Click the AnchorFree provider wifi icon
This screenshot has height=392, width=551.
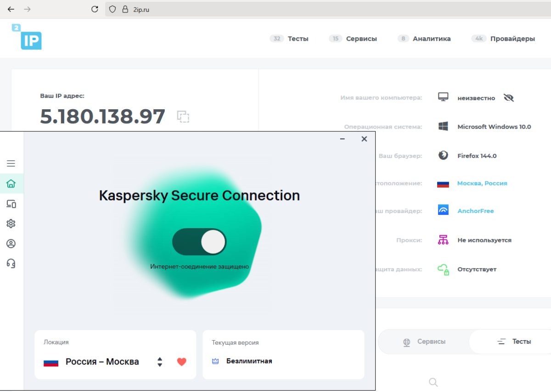click(443, 210)
